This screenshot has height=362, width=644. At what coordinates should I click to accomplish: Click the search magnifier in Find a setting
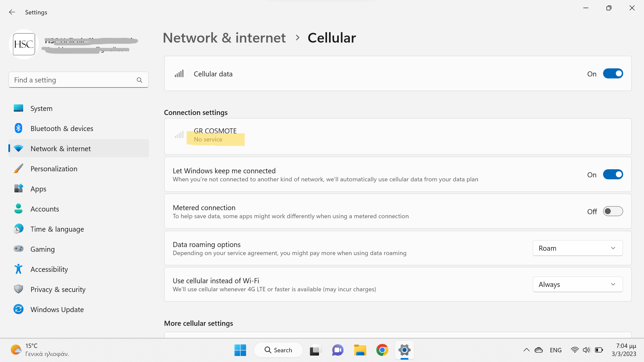click(140, 80)
